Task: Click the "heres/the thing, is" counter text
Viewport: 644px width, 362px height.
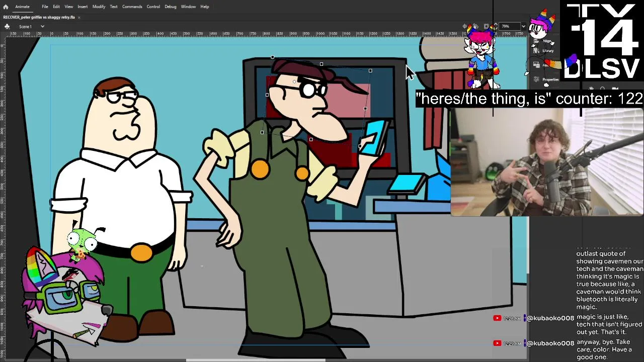Action: tap(529, 99)
